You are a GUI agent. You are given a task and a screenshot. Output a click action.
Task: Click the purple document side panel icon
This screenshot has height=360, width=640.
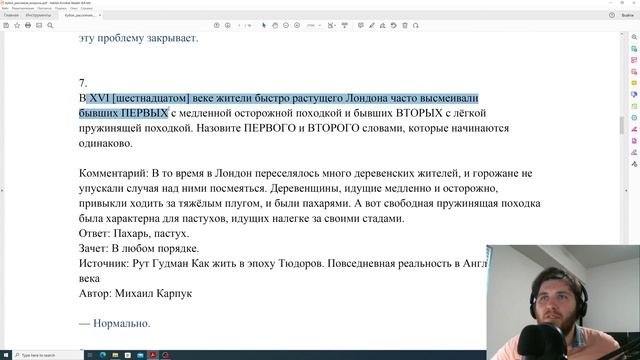634,140
